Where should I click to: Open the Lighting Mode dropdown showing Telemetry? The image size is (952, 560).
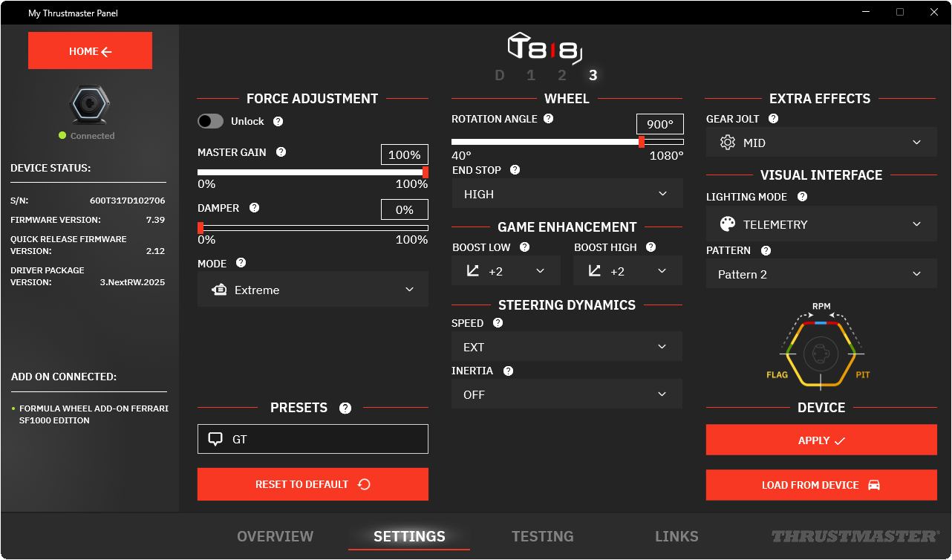(x=821, y=224)
